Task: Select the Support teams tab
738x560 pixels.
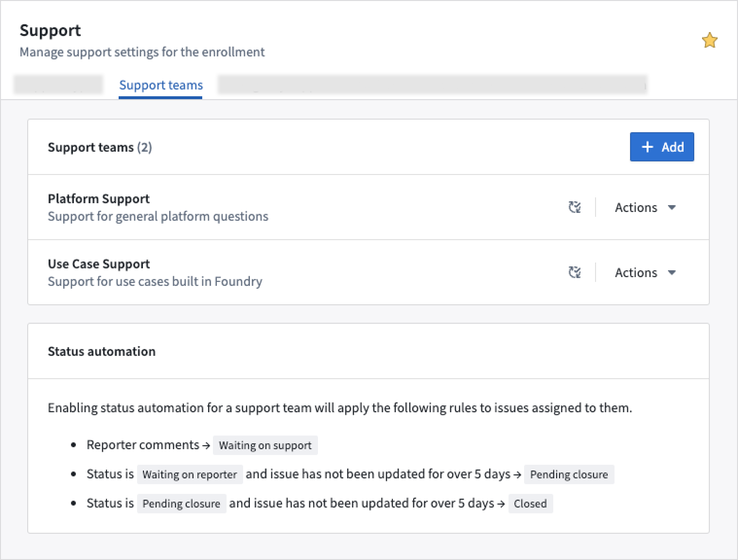Action: coord(161,85)
